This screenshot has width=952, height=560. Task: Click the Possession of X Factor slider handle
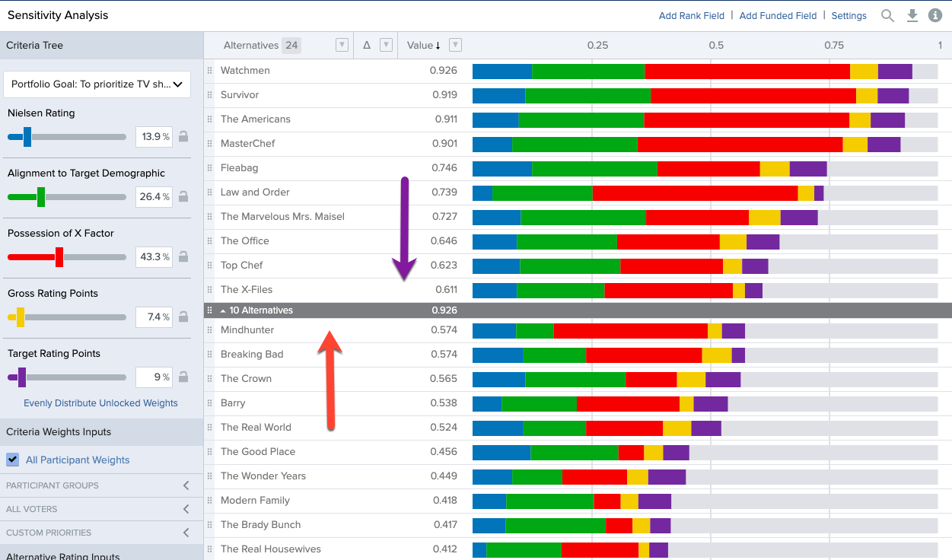click(59, 257)
